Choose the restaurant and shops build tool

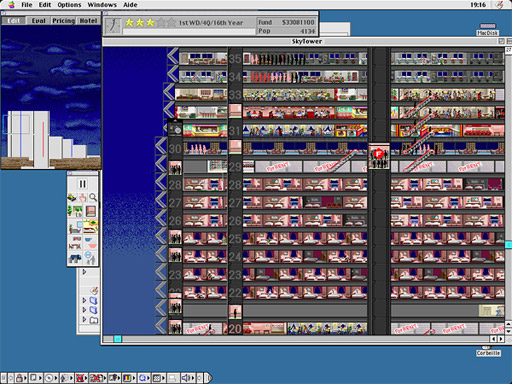(x=90, y=227)
